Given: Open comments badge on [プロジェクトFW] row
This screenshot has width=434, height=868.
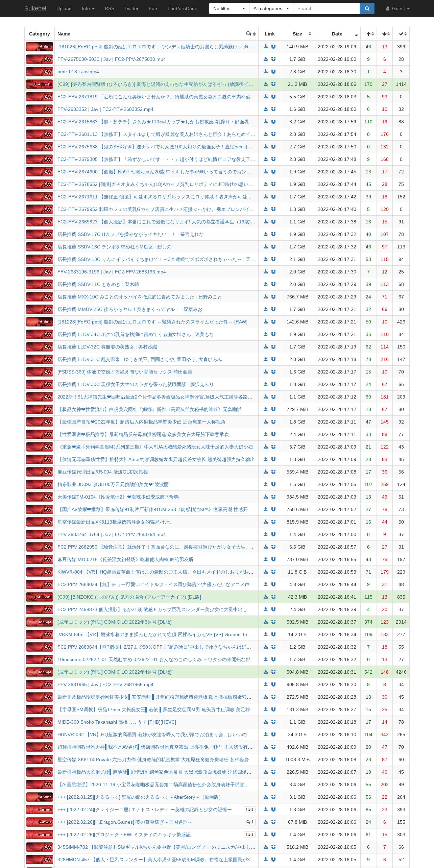Looking at the screenshot, I should coord(250,835).
